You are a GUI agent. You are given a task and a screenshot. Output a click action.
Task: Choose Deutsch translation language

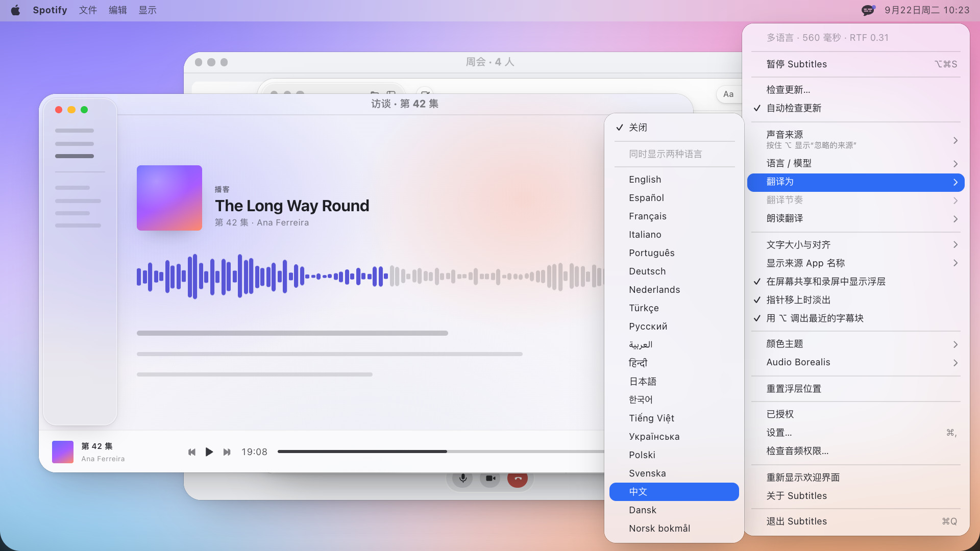(x=674, y=271)
